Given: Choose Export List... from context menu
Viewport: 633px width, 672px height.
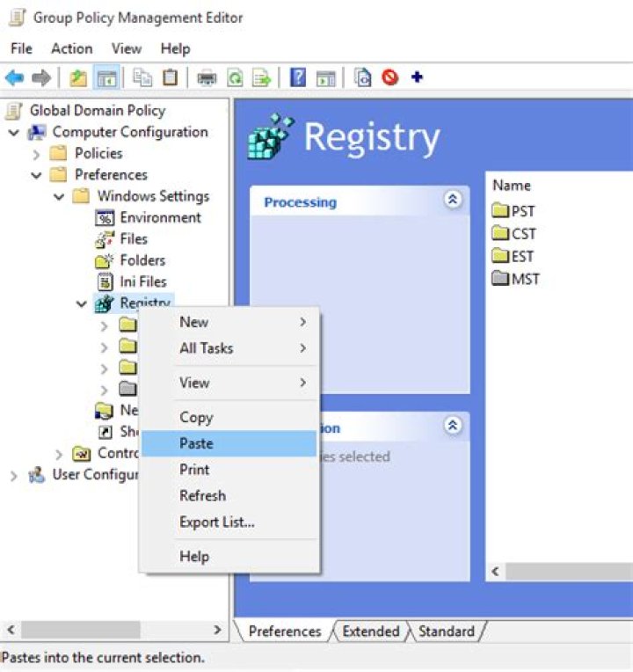Looking at the screenshot, I should [x=229, y=522].
